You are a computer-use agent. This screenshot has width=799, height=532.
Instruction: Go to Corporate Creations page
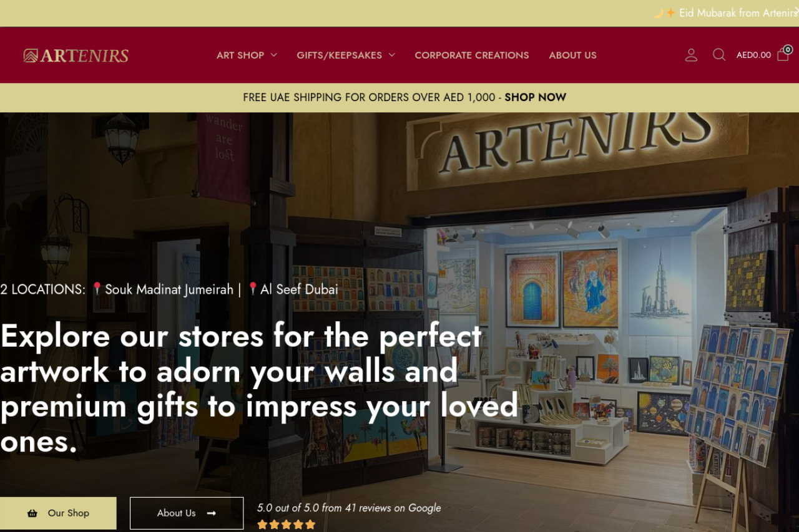tap(472, 55)
